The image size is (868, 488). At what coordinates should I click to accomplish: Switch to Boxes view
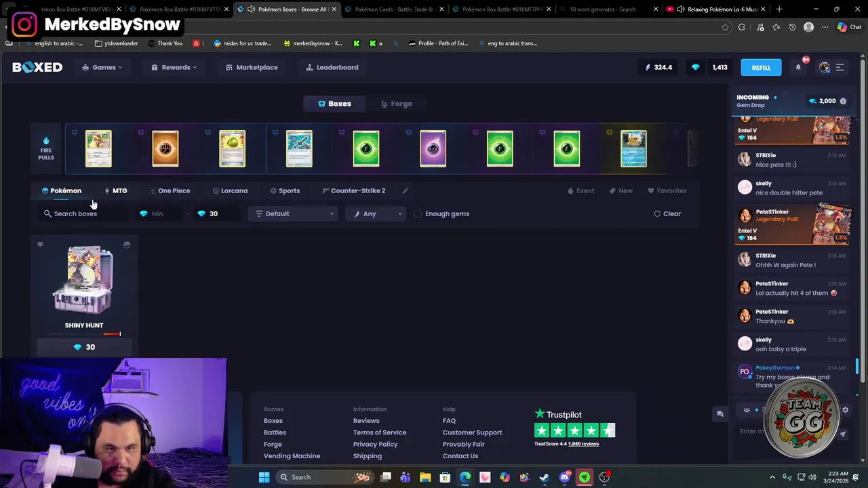pos(335,104)
